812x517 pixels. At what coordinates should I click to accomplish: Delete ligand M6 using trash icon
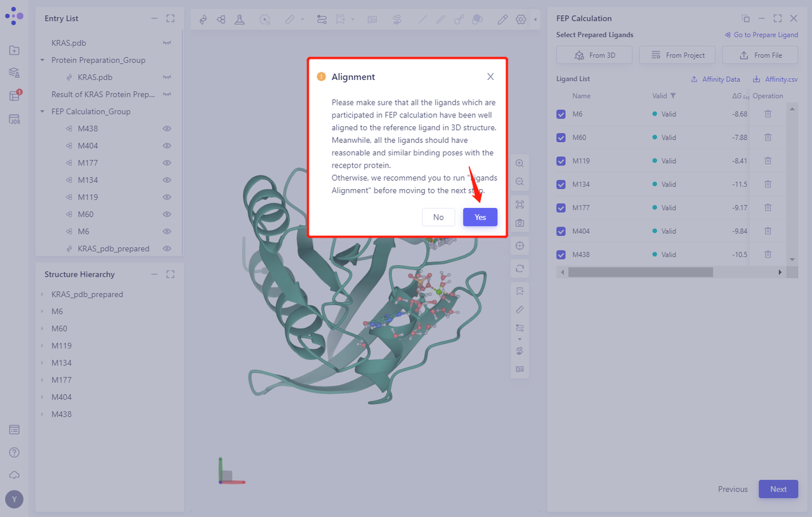768,114
